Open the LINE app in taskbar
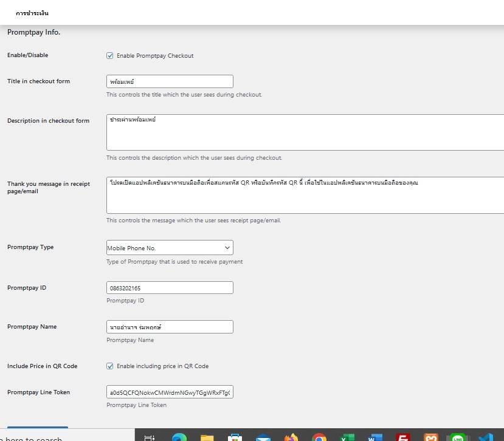Image resolution: width=504 pixels, height=441 pixels. [x=457, y=437]
